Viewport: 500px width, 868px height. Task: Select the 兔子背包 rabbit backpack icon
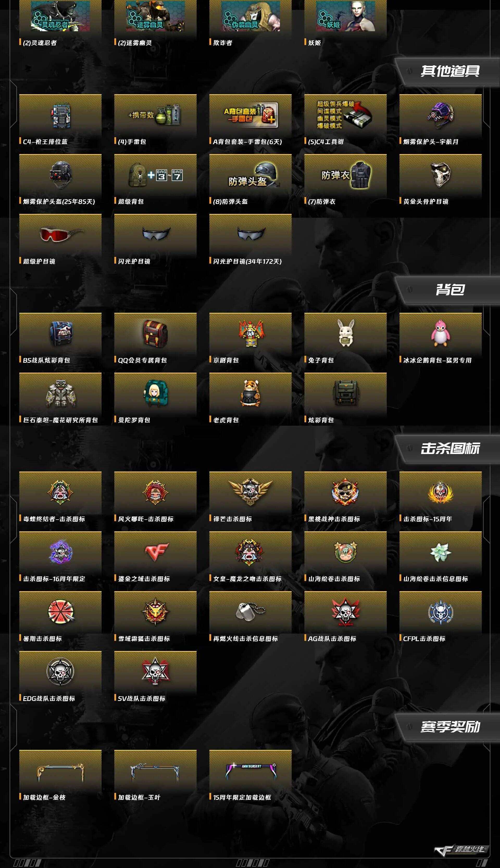(x=346, y=333)
